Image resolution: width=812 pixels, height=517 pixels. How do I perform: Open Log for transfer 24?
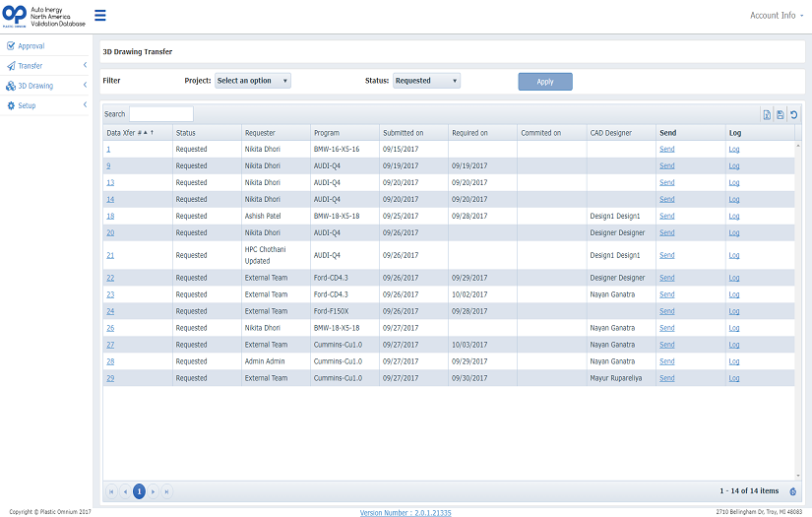coord(734,311)
